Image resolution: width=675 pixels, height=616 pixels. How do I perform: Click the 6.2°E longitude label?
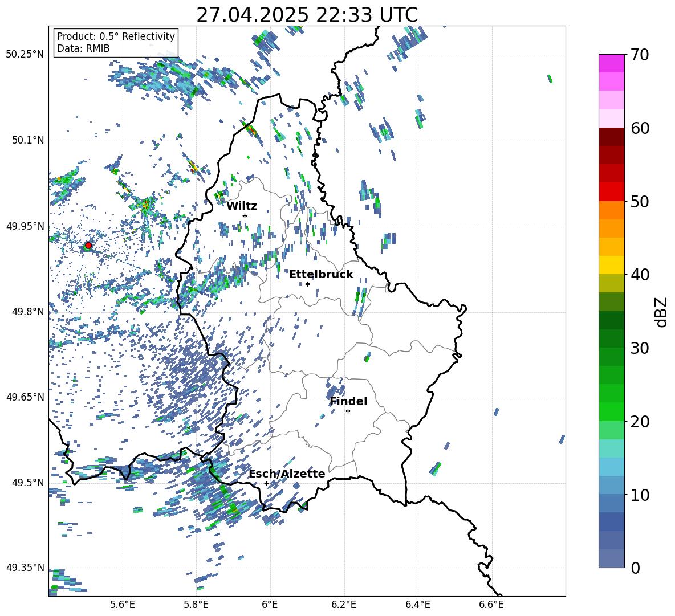point(344,605)
